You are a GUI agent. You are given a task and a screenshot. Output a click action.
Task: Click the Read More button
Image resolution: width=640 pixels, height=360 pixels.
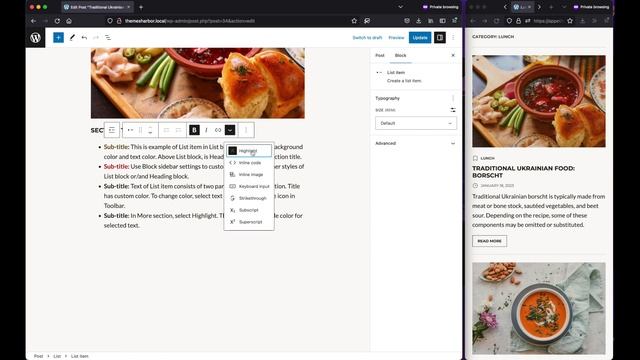pos(489,241)
